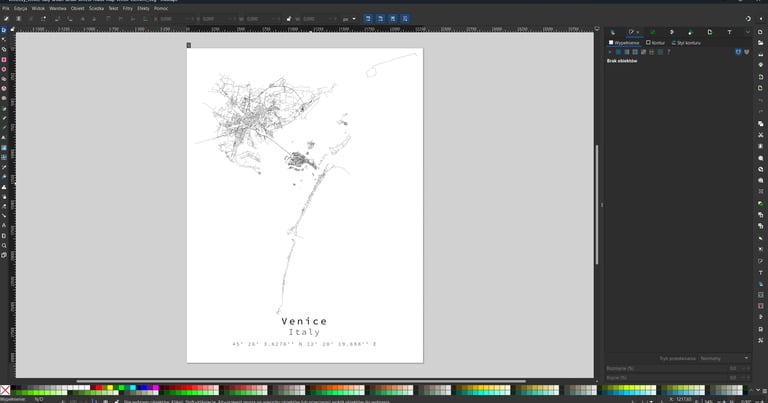
Task: Switch to Kontur tab
Action: (x=655, y=43)
